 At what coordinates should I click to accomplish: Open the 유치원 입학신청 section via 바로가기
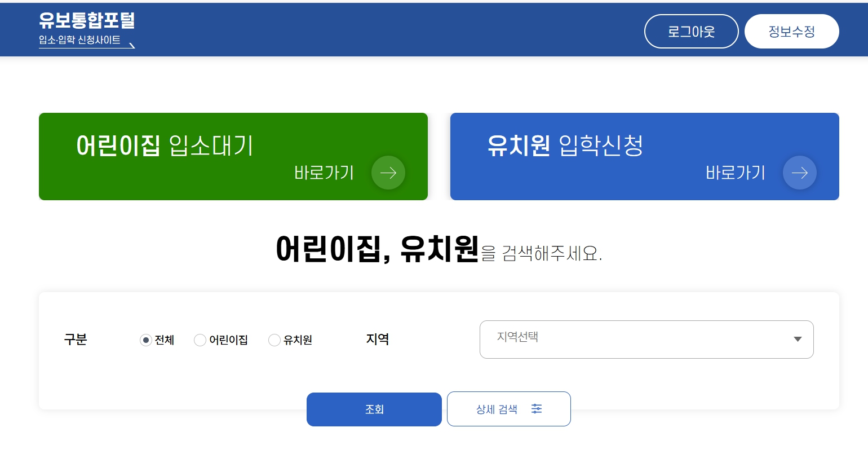pyautogui.click(x=736, y=173)
